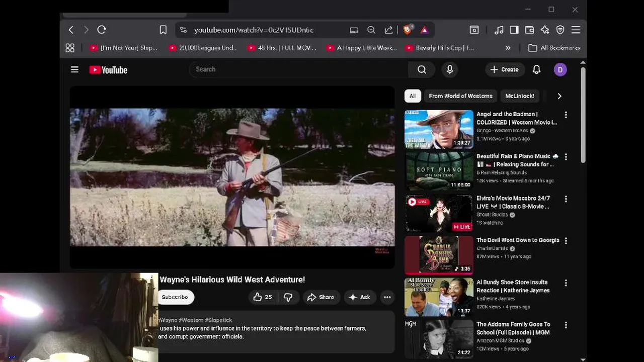Open Brave Rewards triangle icon
Screen dimensions: 644x362
424,30
